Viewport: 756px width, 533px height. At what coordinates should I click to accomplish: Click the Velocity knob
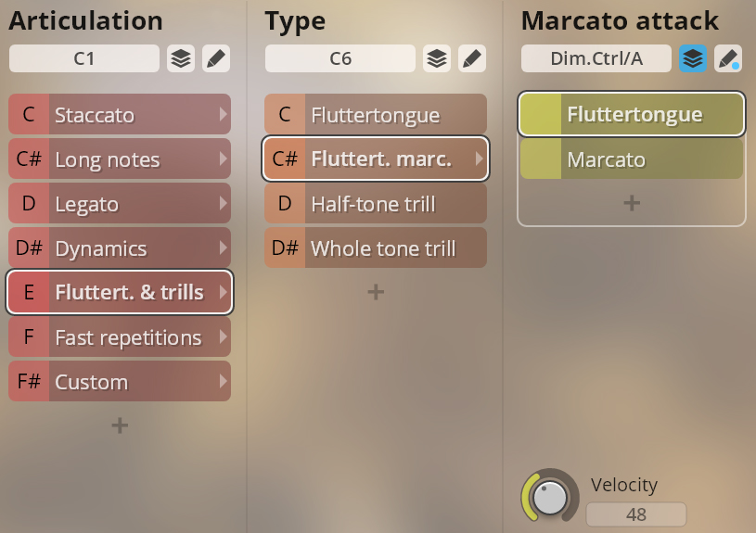(550, 496)
